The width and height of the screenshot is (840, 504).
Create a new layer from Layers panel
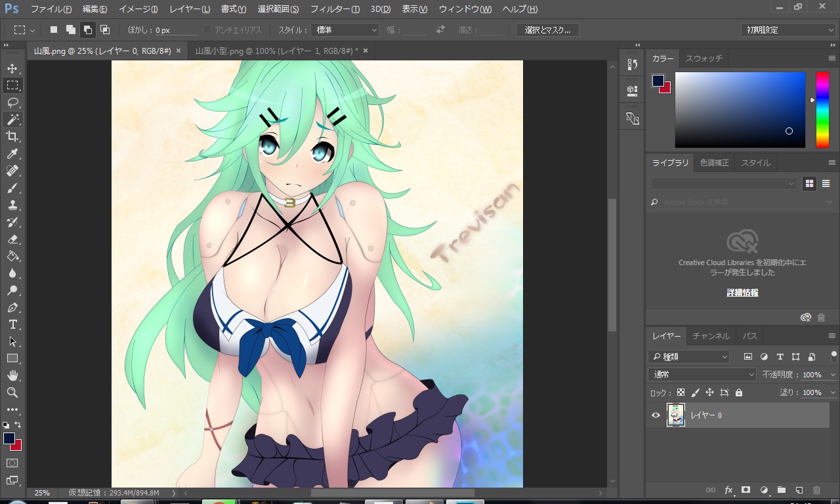pos(799,490)
